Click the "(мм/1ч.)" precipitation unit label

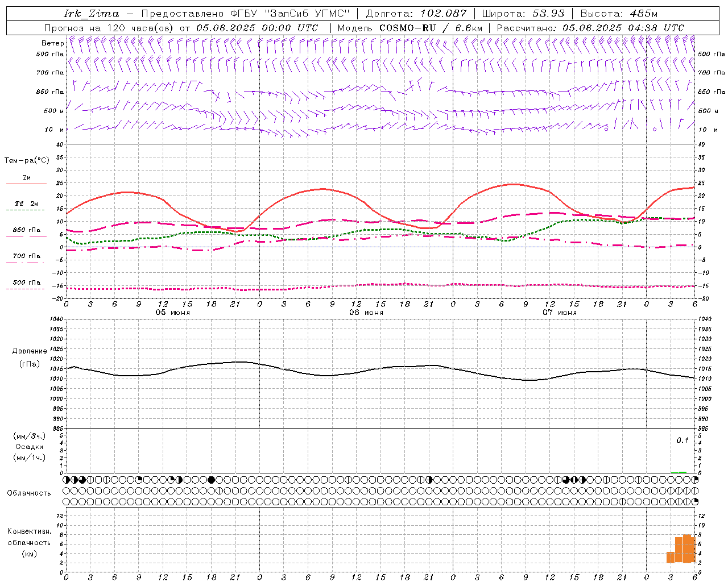(30, 458)
